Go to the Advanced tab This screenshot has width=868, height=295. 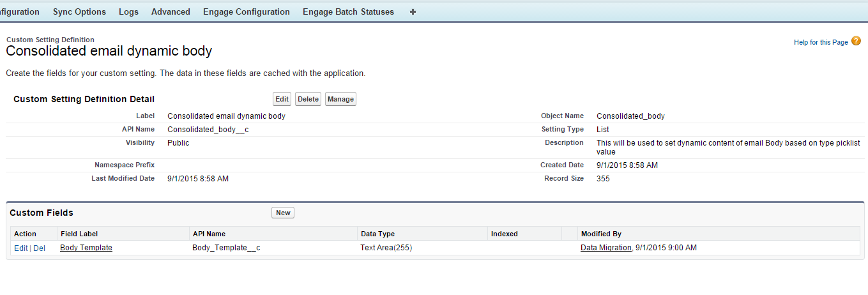171,11
